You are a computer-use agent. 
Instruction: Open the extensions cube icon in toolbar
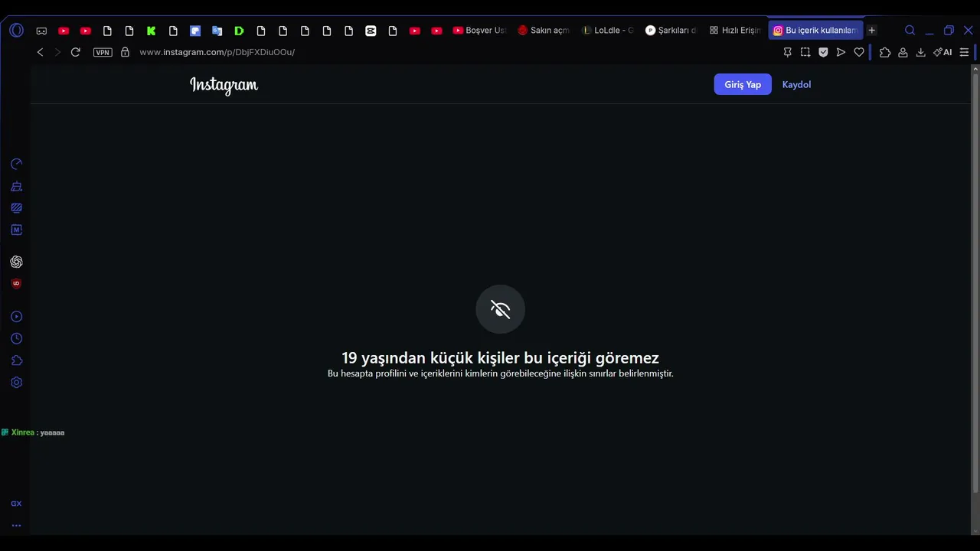click(885, 52)
